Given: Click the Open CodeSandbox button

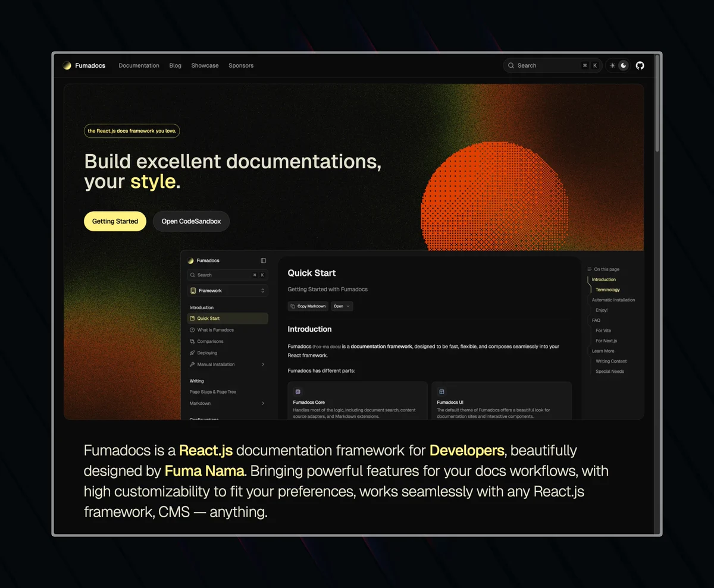Looking at the screenshot, I should [x=191, y=221].
